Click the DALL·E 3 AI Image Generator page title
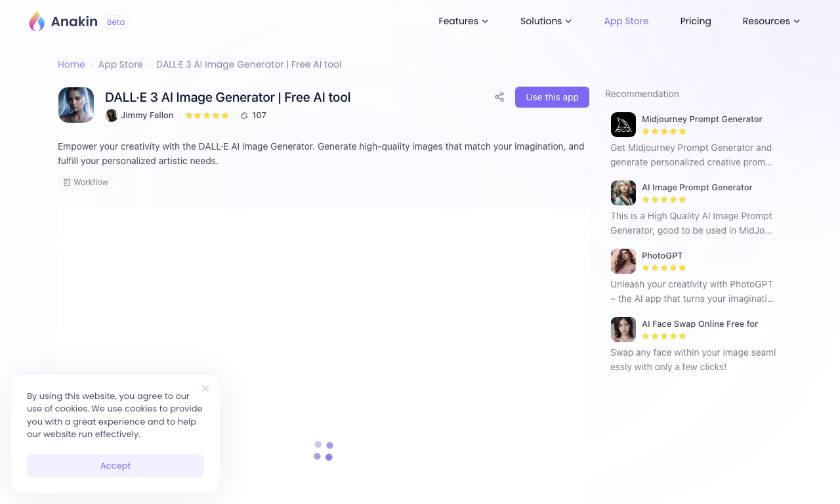840x504 pixels. (228, 97)
